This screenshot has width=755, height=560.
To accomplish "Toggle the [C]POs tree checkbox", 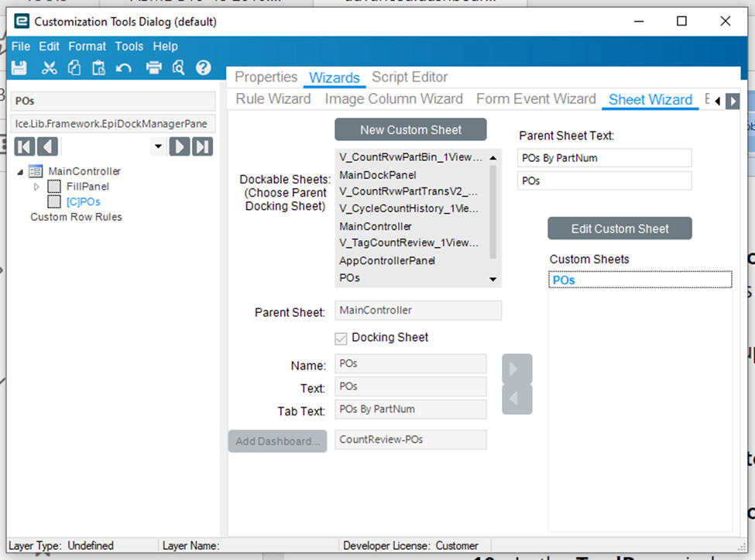I will click(x=54, y=201).
